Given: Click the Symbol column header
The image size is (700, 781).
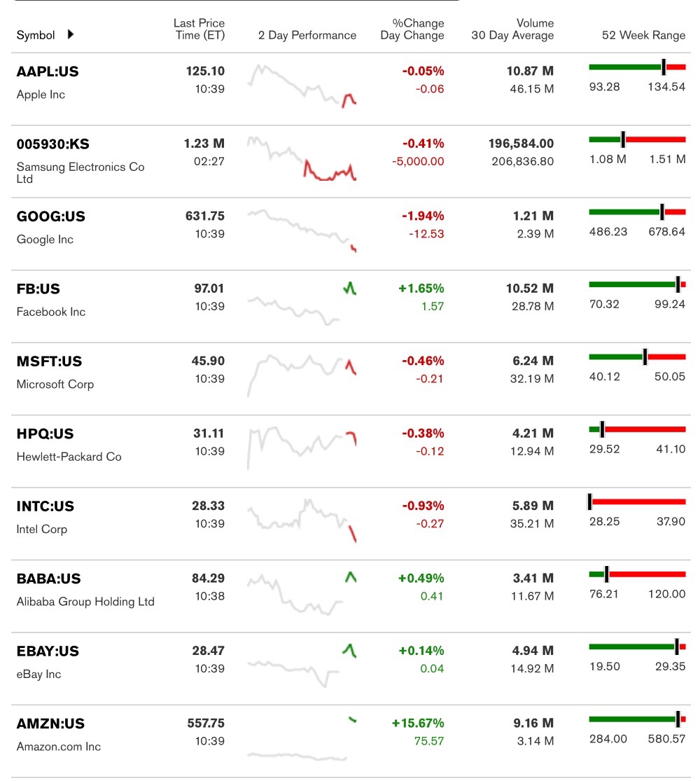Looking at the screenshot, I should [x=36, y=35].
